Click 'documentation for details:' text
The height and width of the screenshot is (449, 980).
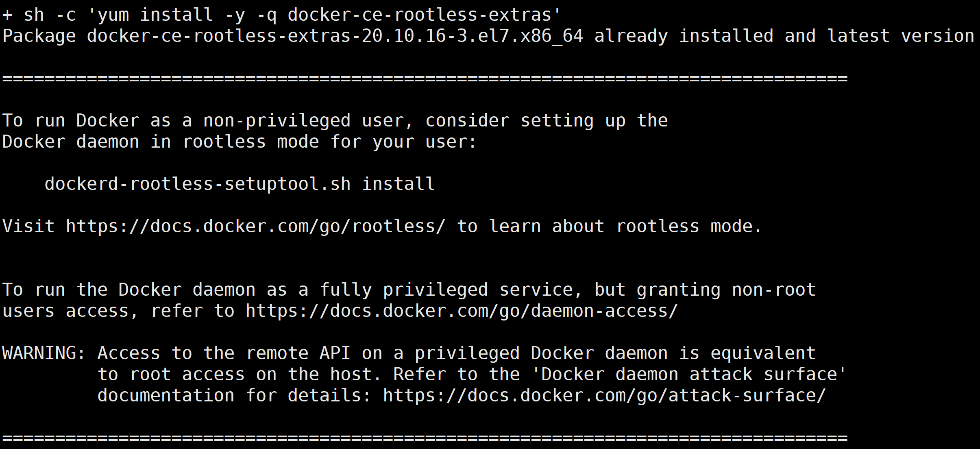pyautogui.click(x=234, y=396)
